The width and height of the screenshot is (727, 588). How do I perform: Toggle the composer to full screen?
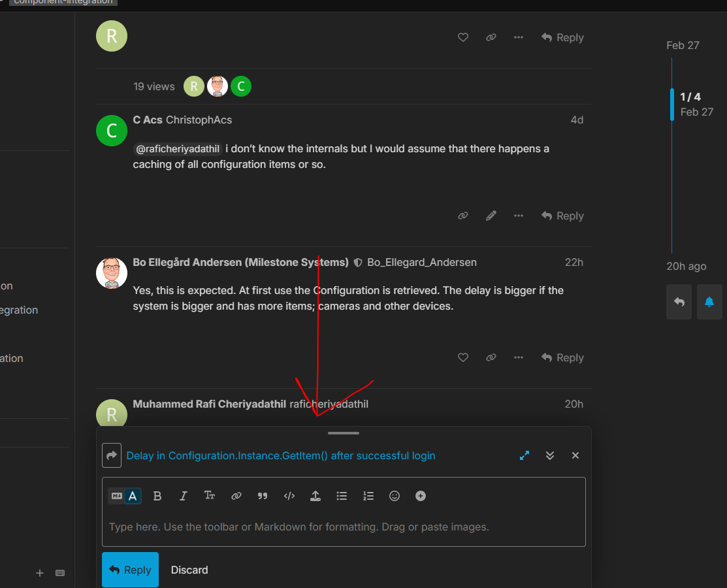[x=525, y=455]
